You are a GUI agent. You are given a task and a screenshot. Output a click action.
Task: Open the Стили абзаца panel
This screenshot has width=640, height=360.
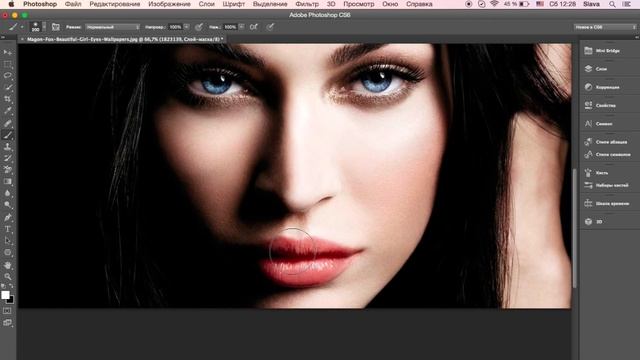point(610,142)
